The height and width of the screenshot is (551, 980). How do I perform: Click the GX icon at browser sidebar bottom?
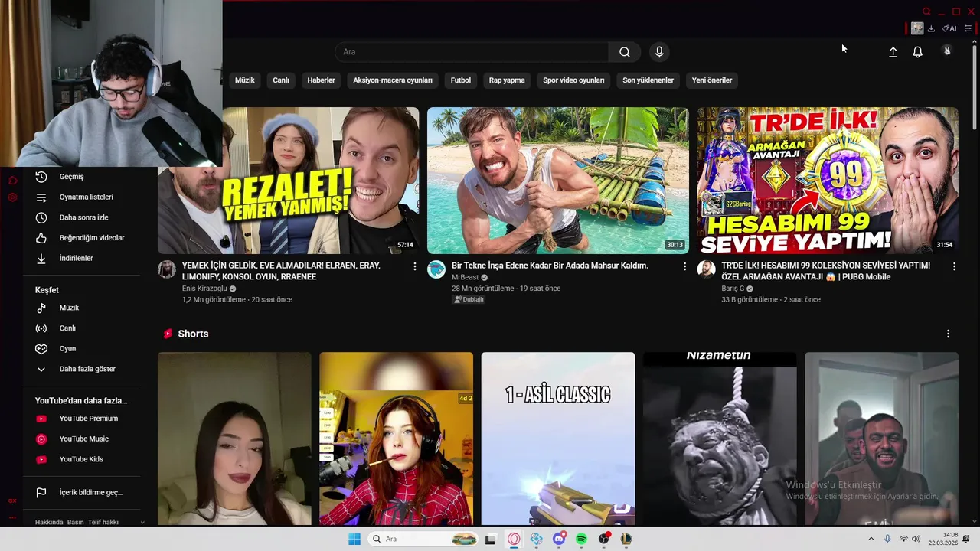pos(12,500)
